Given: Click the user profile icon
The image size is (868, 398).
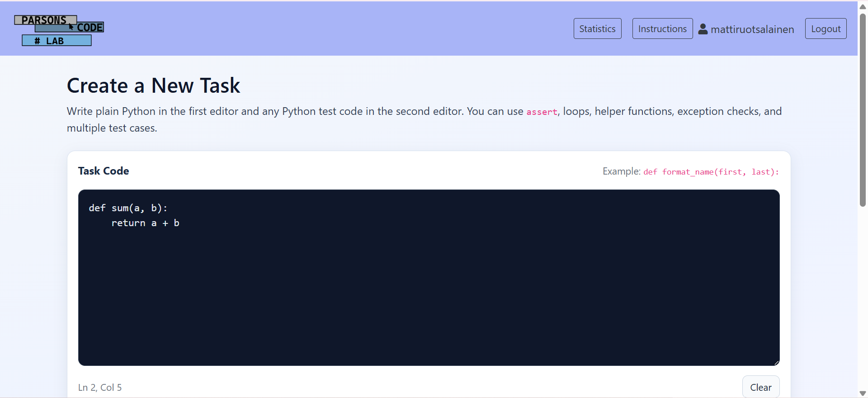Looking at the screenshot, I should point(703,29).
